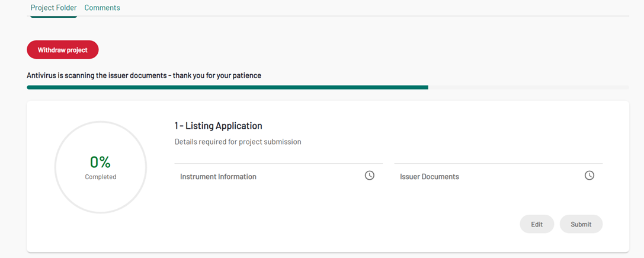Click the Edit button

pyautogui.click(x=537, y=224)
